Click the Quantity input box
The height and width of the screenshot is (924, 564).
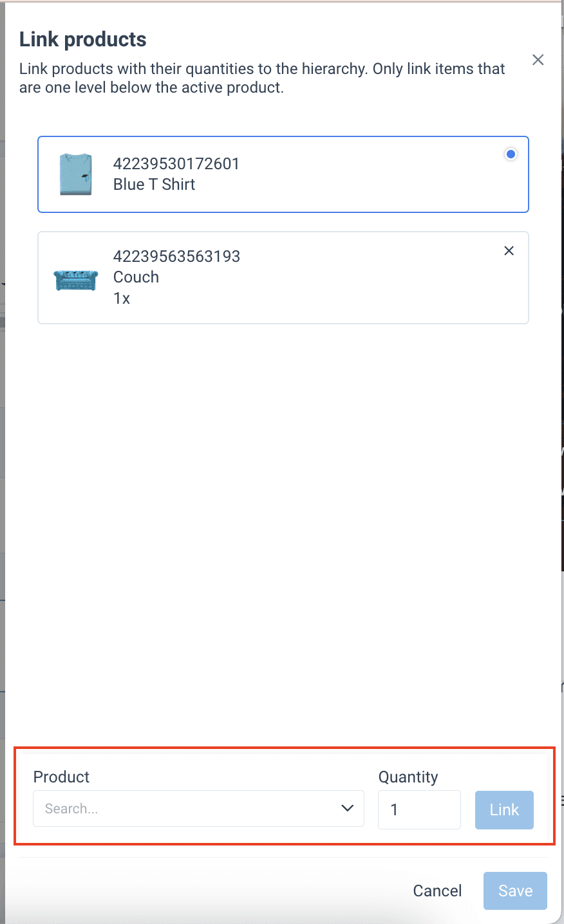pos(419,809)
